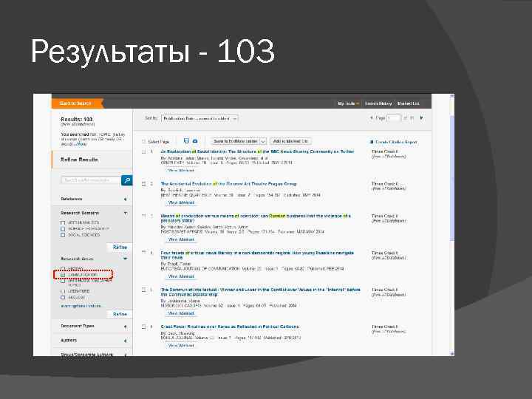The width and height of the screenshot is (532, 399).
Task: View Abstract for Communist Intellectual article
Action: tap(181, 313)
